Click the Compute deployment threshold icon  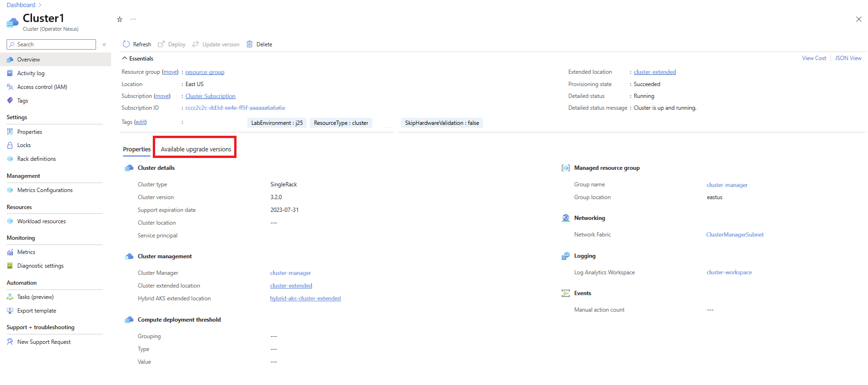tap(129, 320)
